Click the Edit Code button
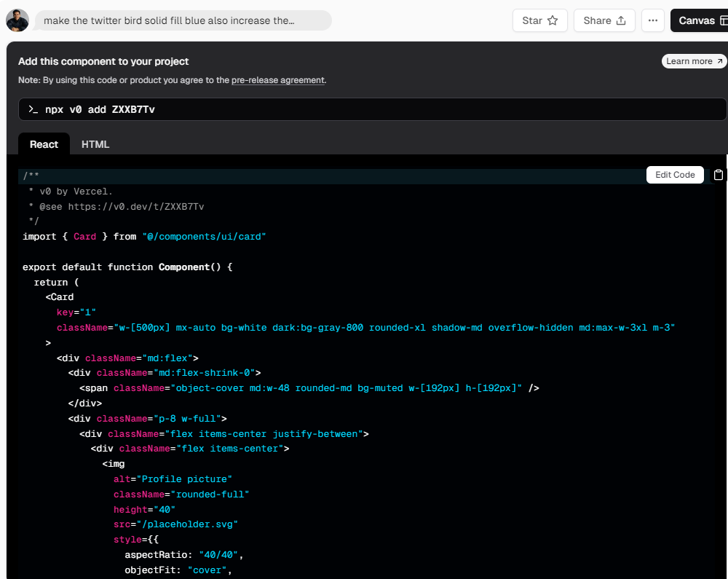Viewport: 728px width, 579px height. (x=675, y=175)
